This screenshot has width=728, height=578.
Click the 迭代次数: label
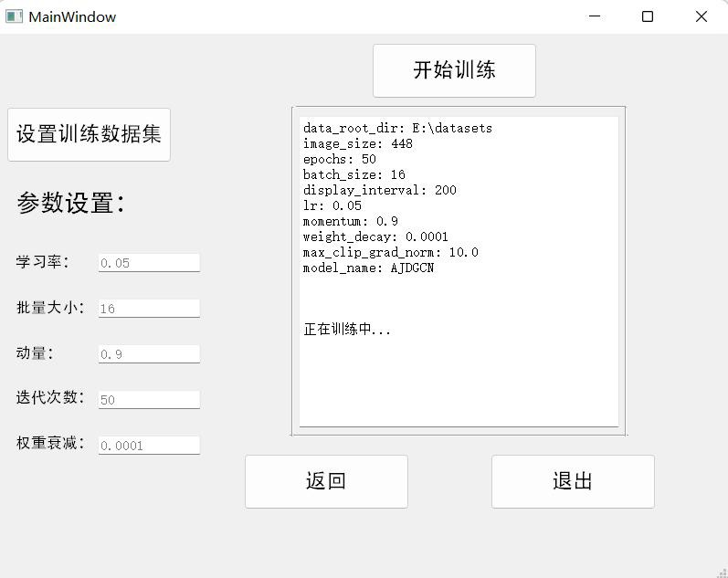(x=50, y=397)
